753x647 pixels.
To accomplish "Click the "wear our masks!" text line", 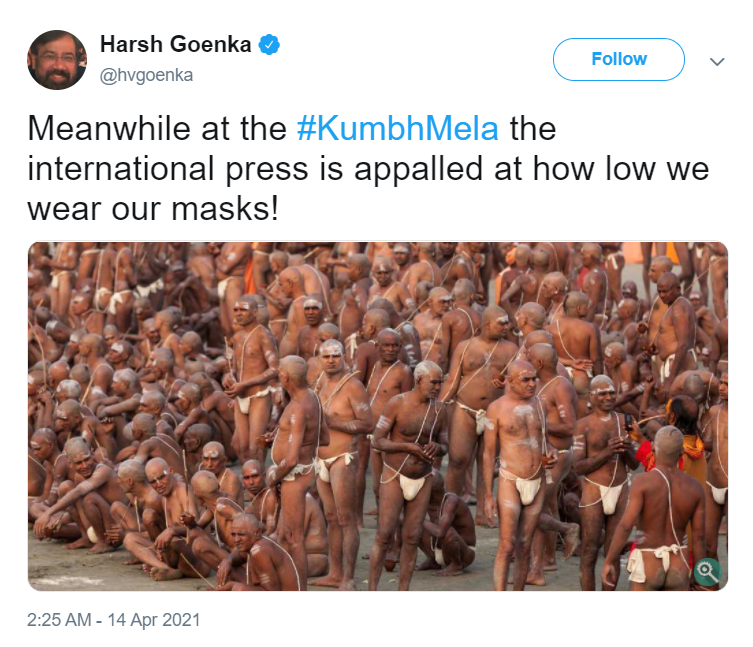I will click(151, 207).
